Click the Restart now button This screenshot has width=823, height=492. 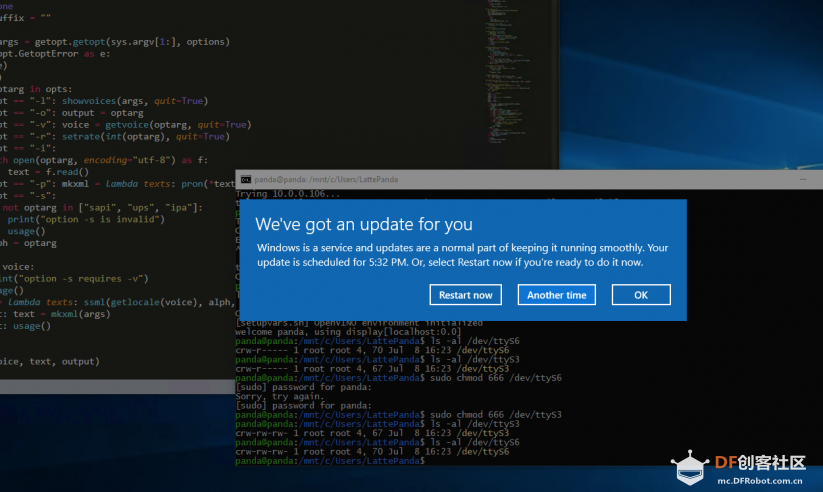click(465, 295)
